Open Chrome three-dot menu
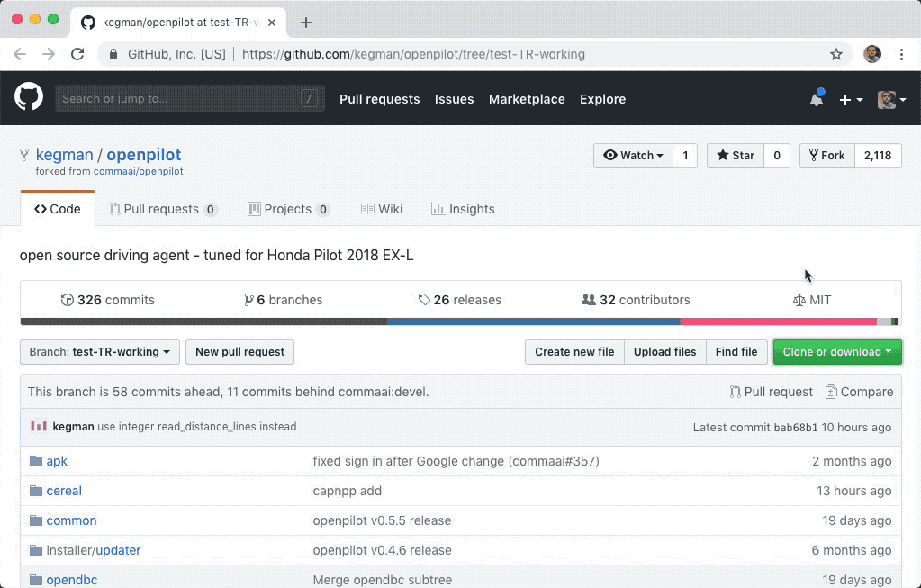Viewport: 921px width, 588px height. pyautogui.click(x=901, y=54)
